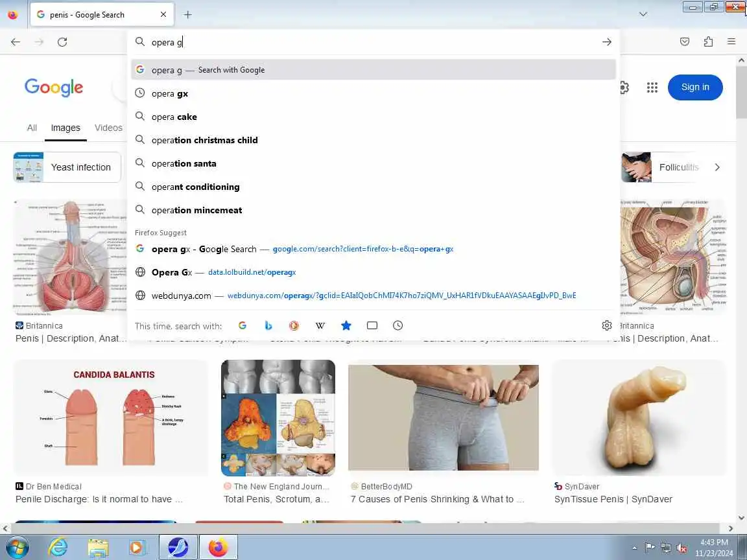Open the SynDaver image result

click(x=639, y=417)
